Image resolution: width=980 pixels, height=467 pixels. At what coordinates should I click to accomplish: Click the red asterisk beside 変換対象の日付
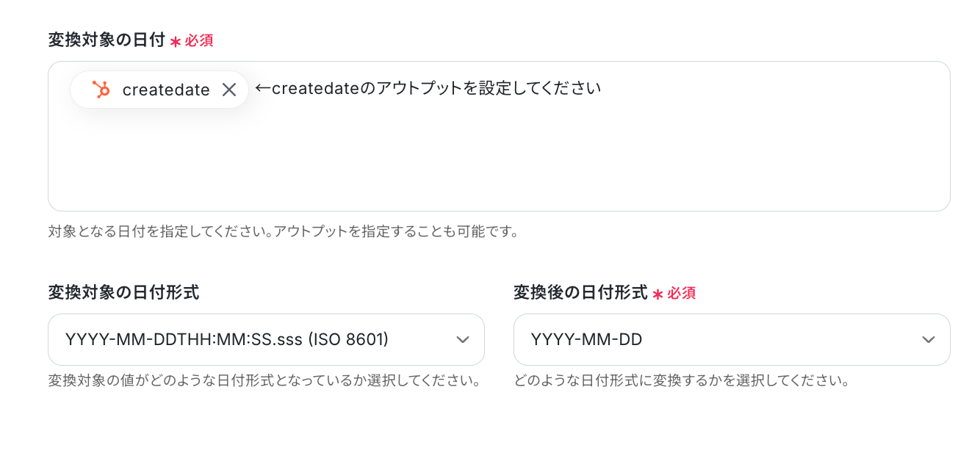(x=175, y=42)
